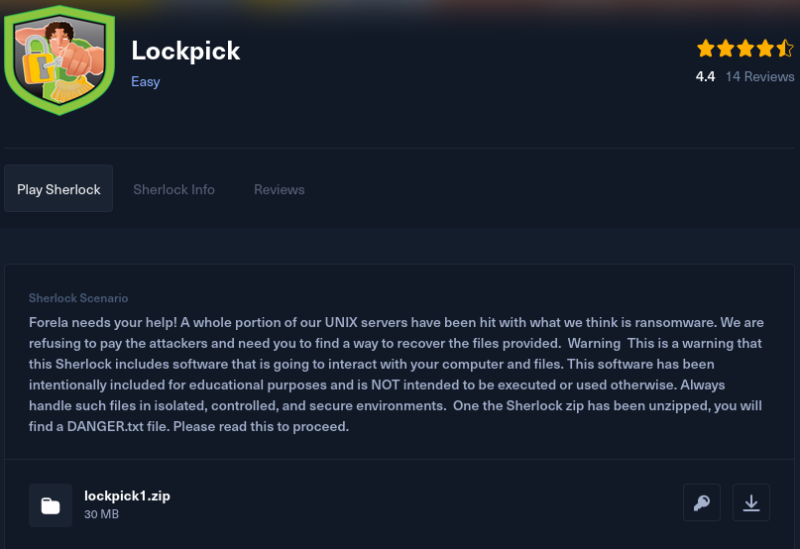Click the Lockpick shield badge image

[59, 60]
